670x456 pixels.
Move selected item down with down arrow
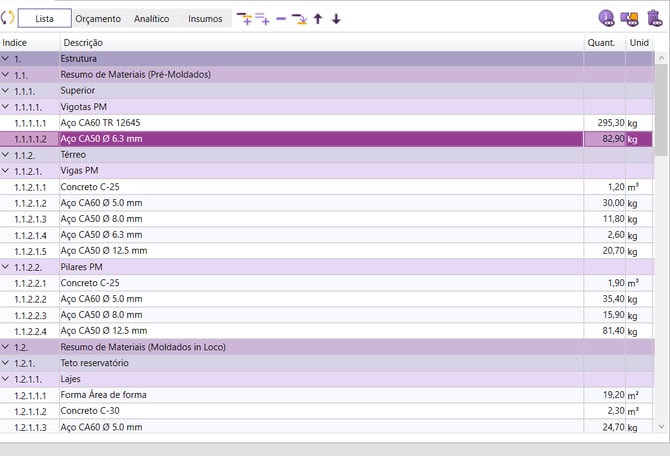336,18
